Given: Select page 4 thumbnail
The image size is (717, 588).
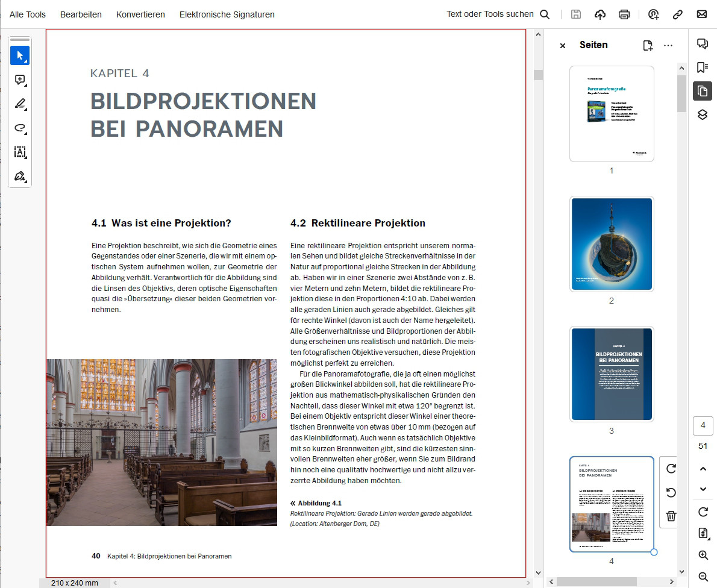Looking at the screenshot, I should [612, 504].
